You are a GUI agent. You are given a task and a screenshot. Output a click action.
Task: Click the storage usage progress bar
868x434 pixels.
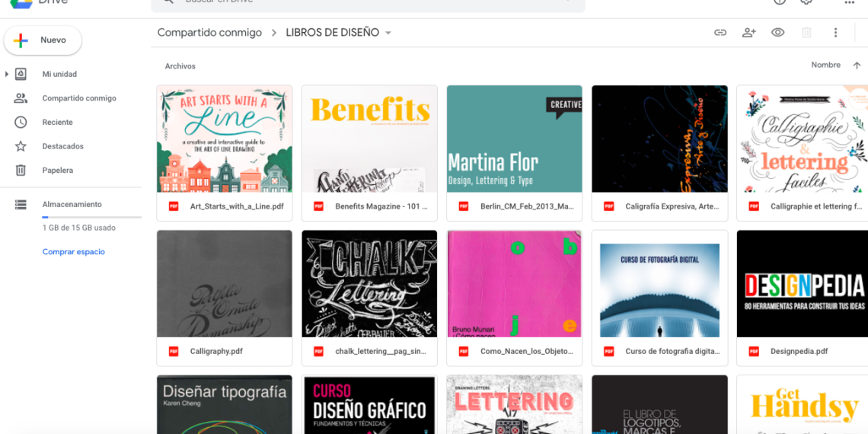click(x=92, y=218)
